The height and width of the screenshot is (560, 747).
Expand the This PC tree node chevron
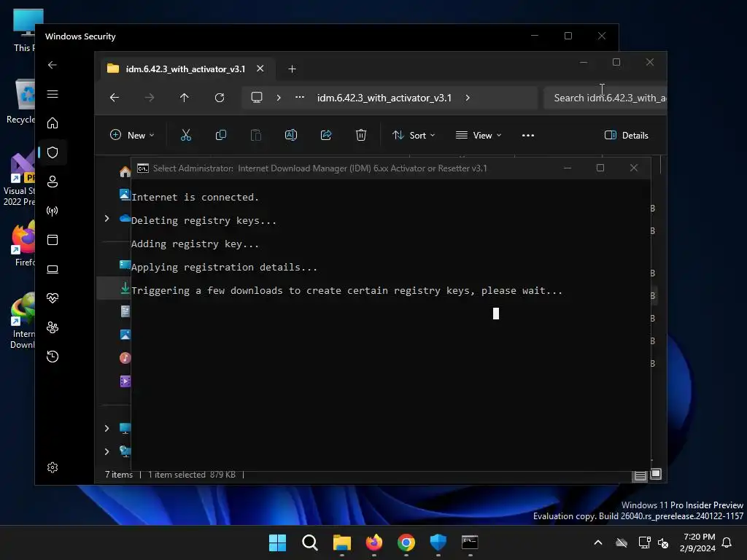coord(107,428)
